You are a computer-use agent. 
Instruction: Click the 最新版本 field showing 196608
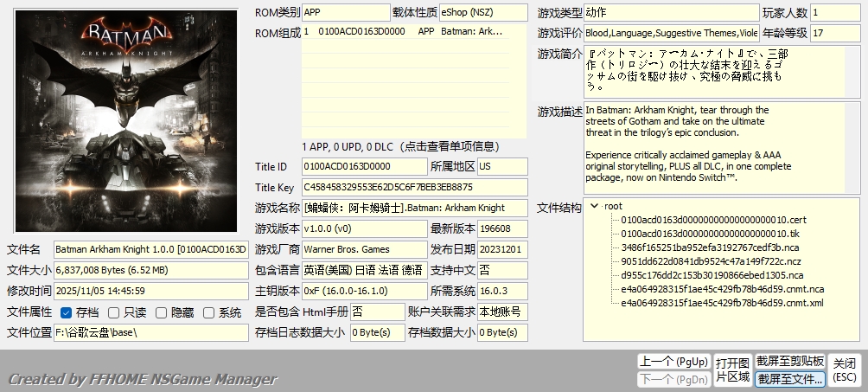(502, 228)
